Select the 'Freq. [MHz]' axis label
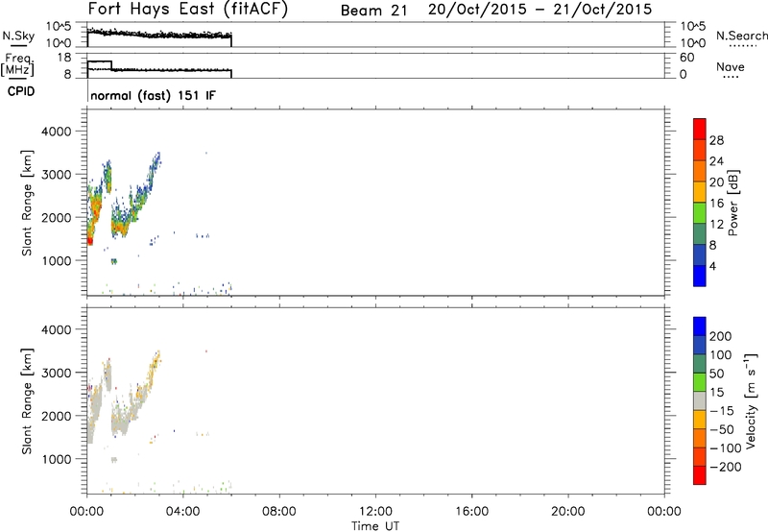 click(17, 65)
